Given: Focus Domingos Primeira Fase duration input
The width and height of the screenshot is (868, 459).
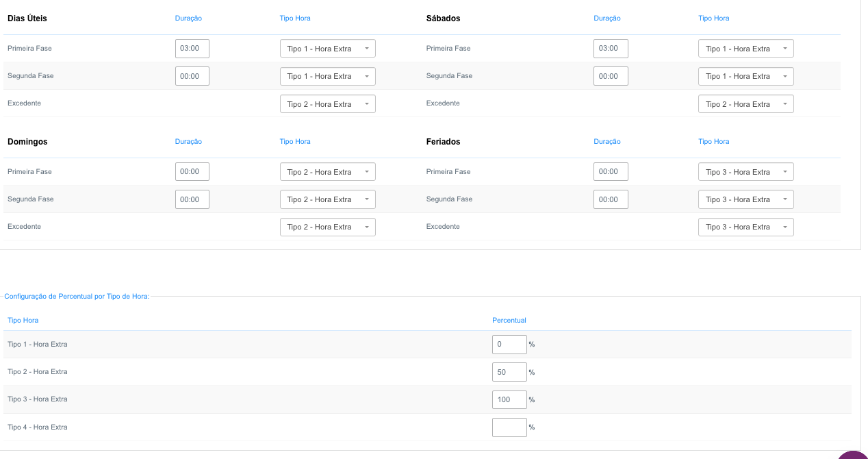Looking at the screenshot, I should [x=192, y=172].
